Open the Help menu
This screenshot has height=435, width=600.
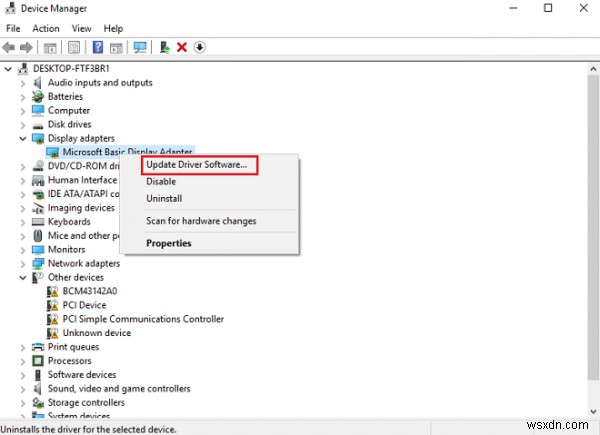point(113,29)
